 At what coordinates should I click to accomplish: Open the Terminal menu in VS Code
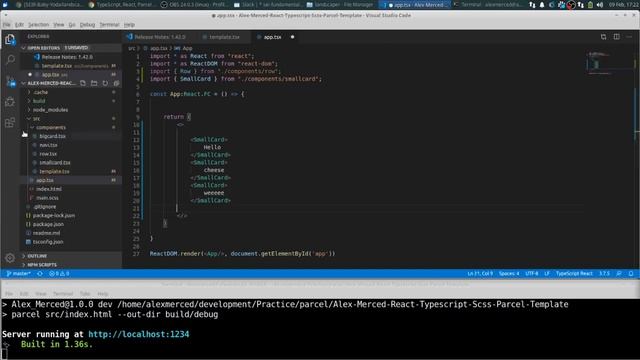pyautogui.click(x=109, y=25)
